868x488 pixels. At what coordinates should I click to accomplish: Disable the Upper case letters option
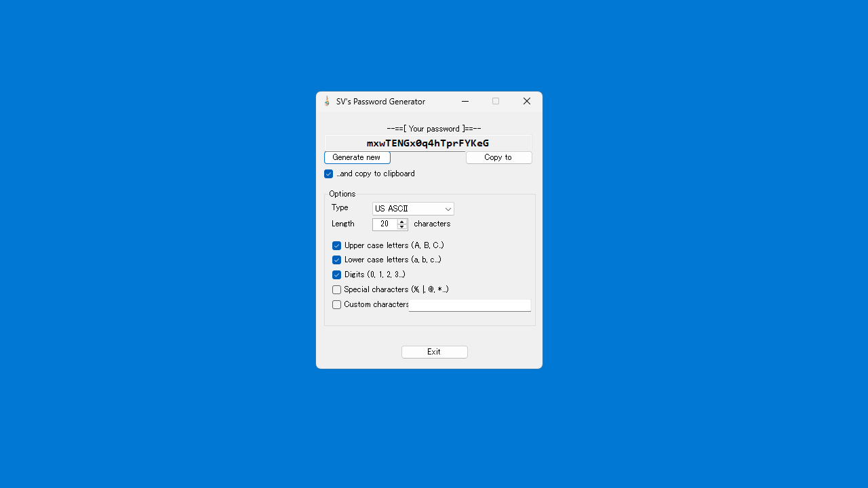(336, 245)
